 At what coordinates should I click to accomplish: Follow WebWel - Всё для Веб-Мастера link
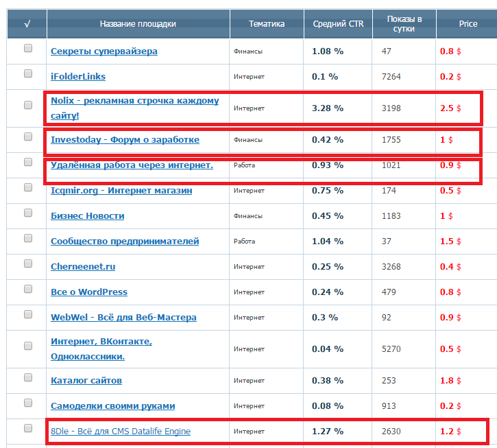tap(123, 317)
